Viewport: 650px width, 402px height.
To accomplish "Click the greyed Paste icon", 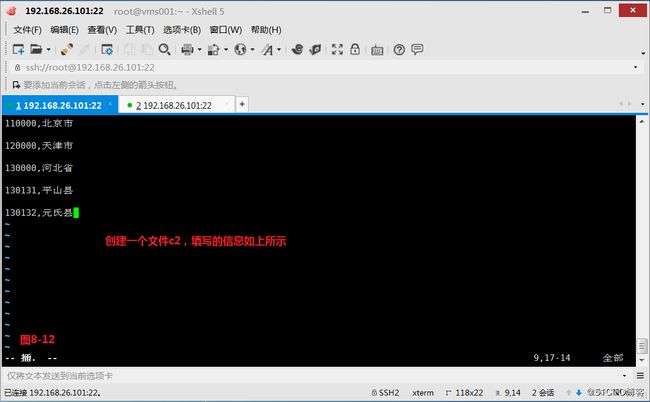I will click(x=147, y=49).
